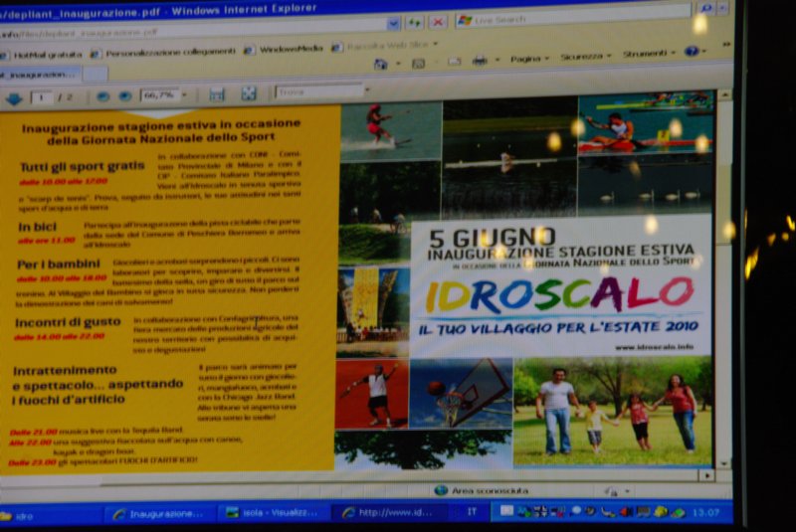Click the PDF zoom in button
This screenshot has width=796, height=532.
pyautogui.click(x=125, y=95)
